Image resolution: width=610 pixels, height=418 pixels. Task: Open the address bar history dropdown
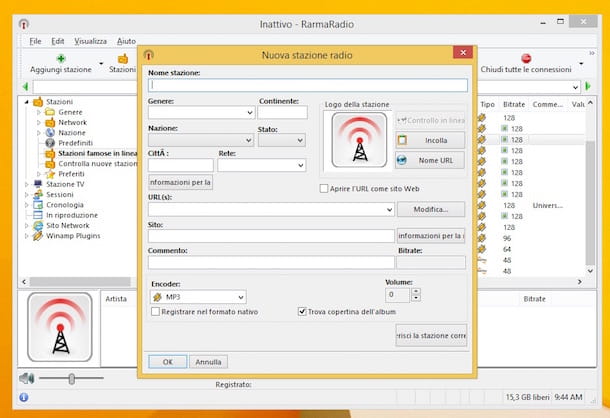pyautogui.click(x=575, y=88)
